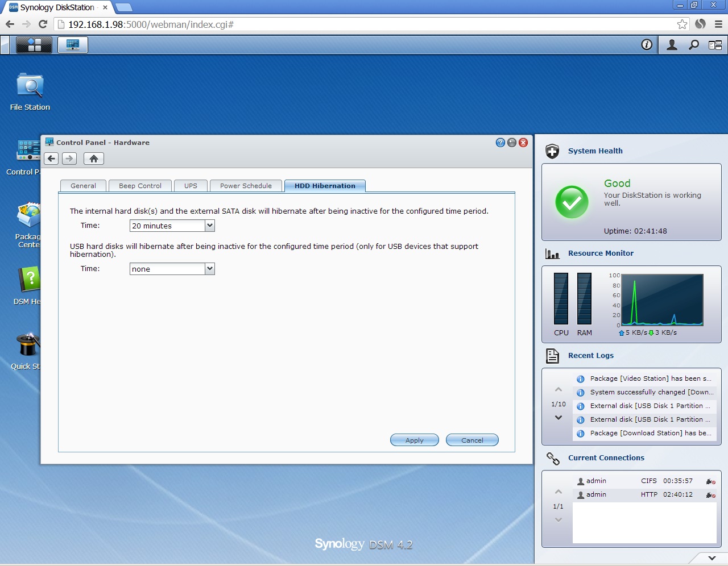Click the widgets panel icon at top right
Screen dimensions: 728x566
pyautogui.click(x=715, y=44)
